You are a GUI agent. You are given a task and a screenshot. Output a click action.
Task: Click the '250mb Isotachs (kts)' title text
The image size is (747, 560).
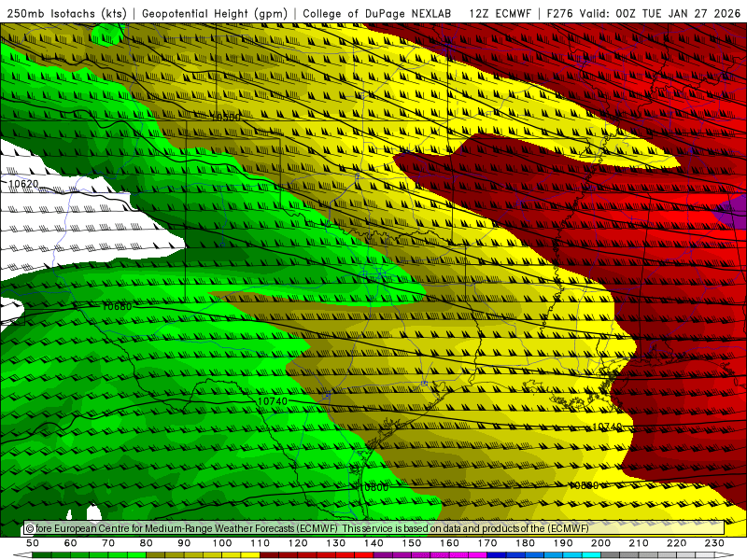pos(66,14)
